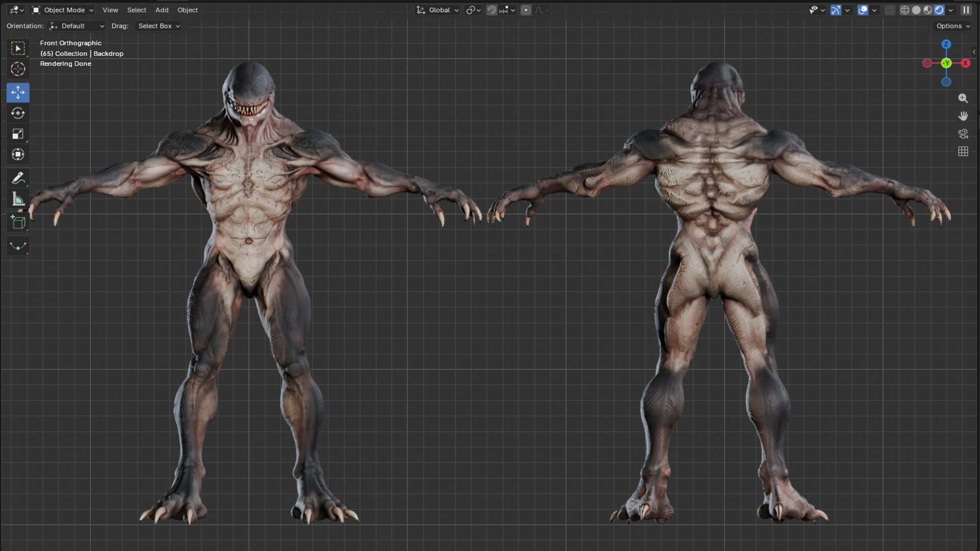Open the Select menu
The height and width of the screenshot is (551, 980).
[x=137, y=10]
